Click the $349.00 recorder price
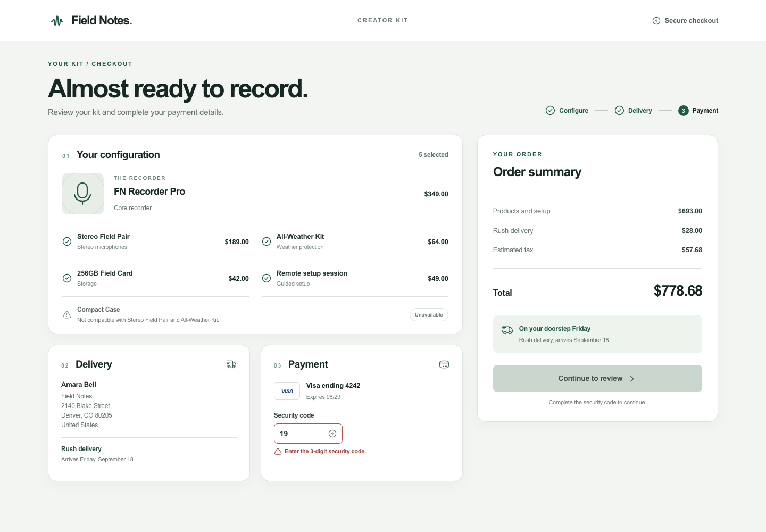Screen dimensions: 766x532 436,194
